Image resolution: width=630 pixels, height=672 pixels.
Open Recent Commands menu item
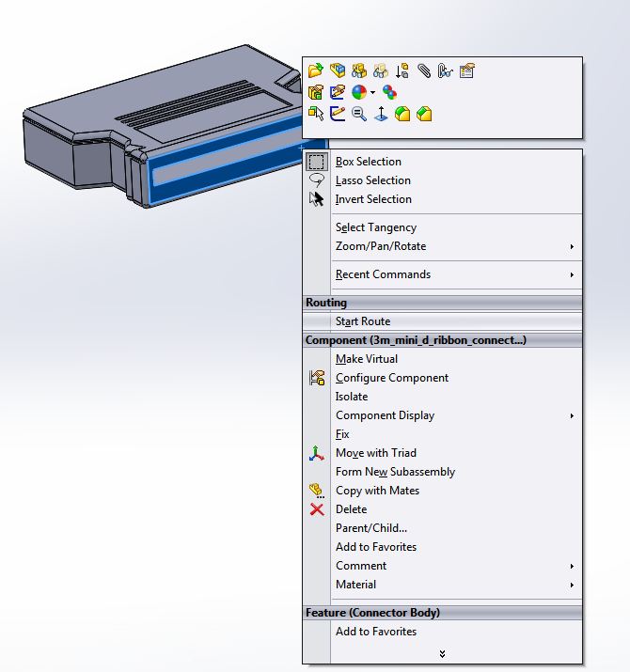(442, 274)
